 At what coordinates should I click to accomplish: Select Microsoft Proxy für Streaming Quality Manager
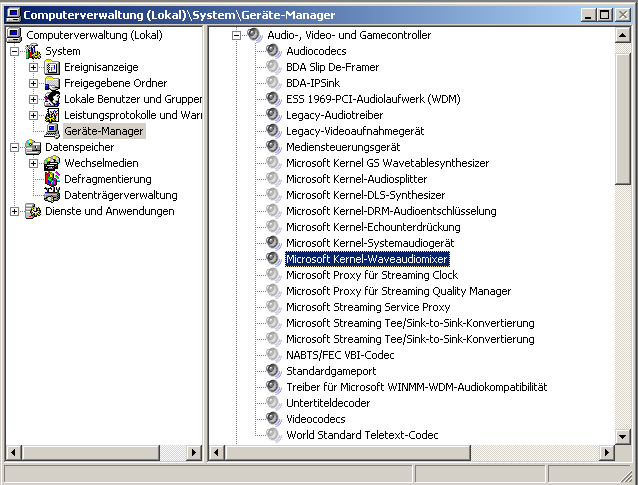coord(398,291)
